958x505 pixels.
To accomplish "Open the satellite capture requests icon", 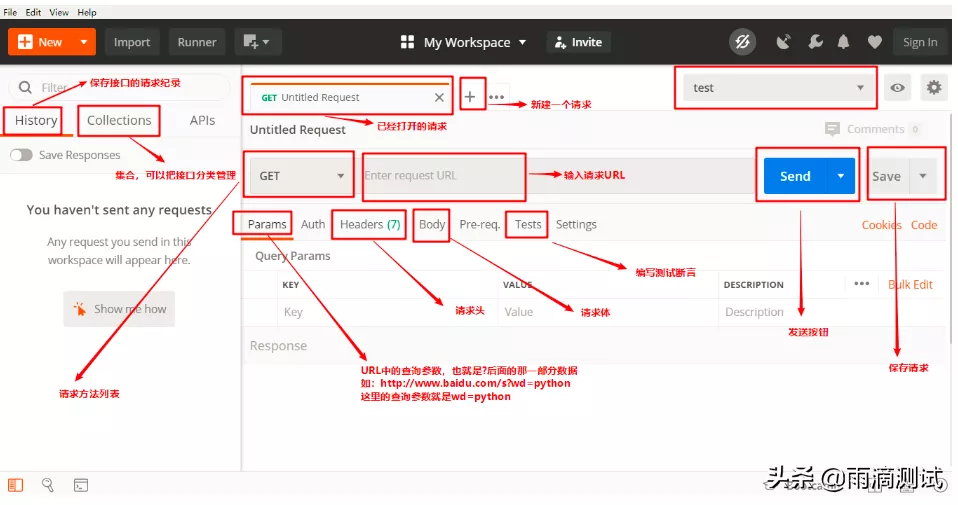I will (x=783, y=42).
